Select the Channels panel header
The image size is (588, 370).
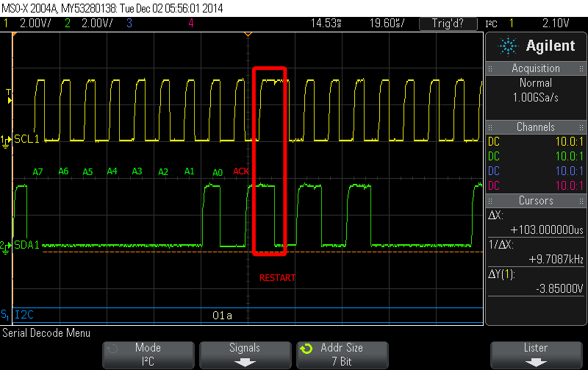(536, 127)
